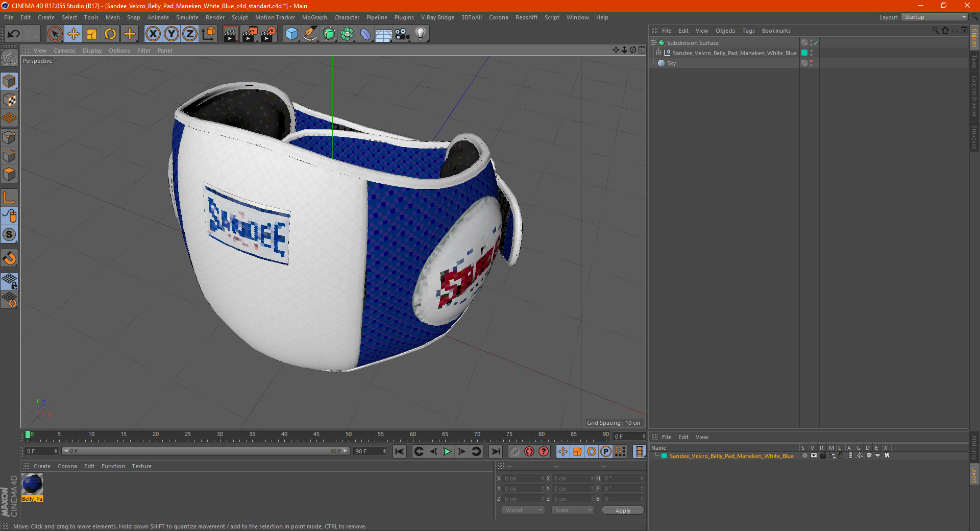Open the Mesh menu

pos(112,17)
